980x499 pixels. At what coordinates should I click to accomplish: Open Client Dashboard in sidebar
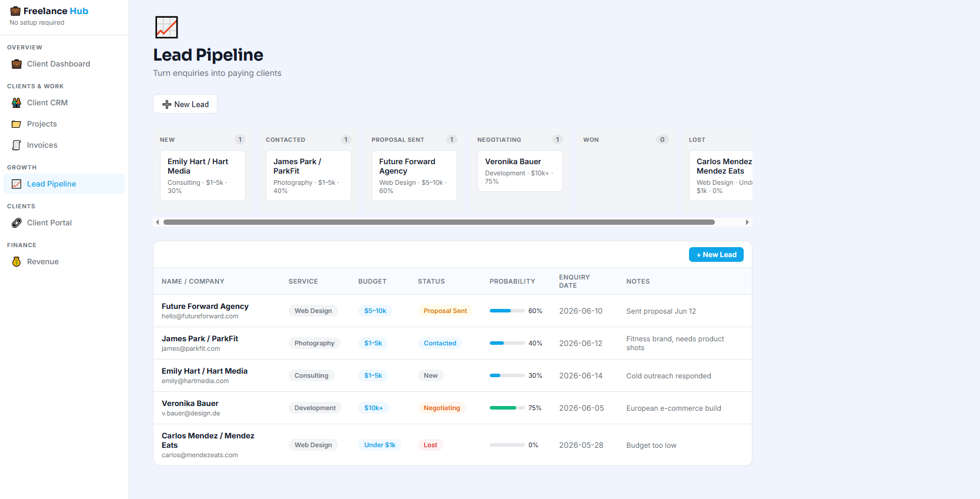coord(65,64)
